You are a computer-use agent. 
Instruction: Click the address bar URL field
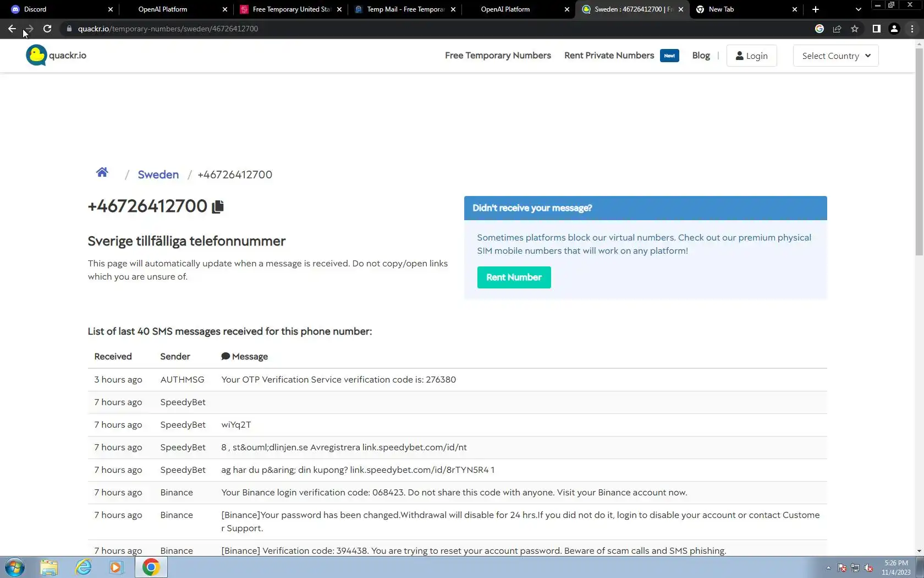tap(435, 29)
